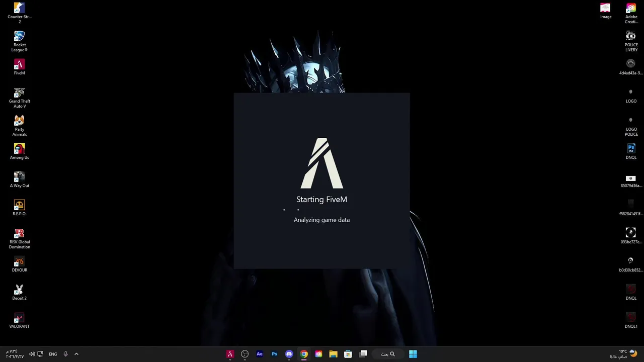Open Creative Cloud from the taskbar
This screenshot has height=362, width=644.
318,354
